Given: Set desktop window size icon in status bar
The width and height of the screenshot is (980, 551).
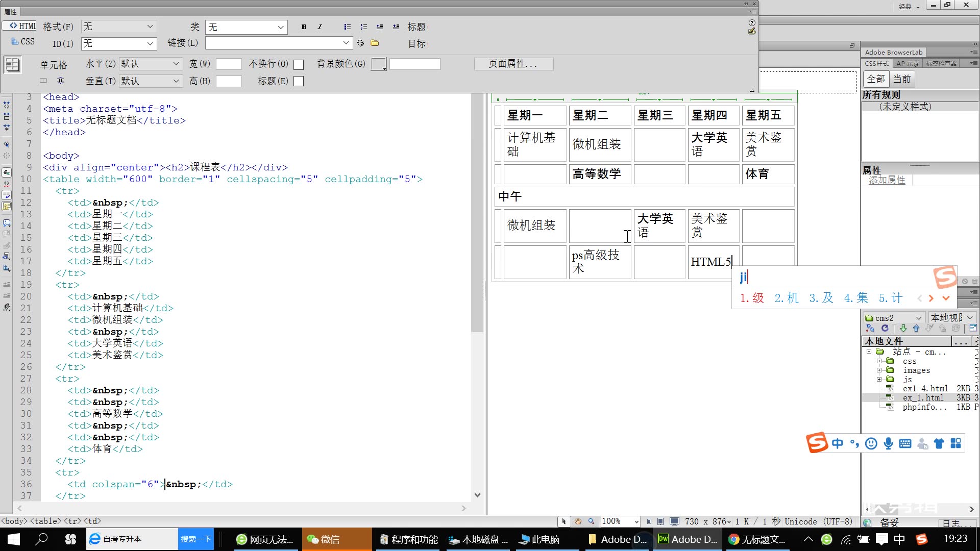Looking at the screenshot, I should click(x=674, y=521).
